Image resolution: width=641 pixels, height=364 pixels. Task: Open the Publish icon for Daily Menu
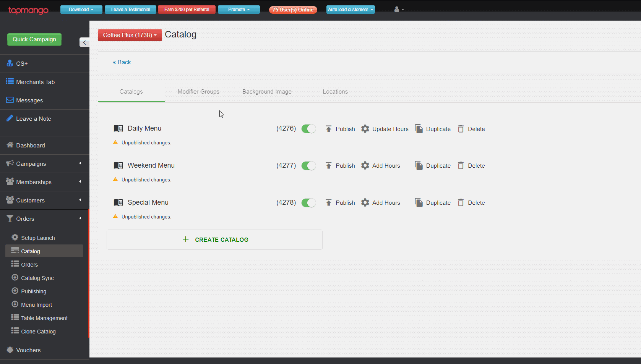340,129
